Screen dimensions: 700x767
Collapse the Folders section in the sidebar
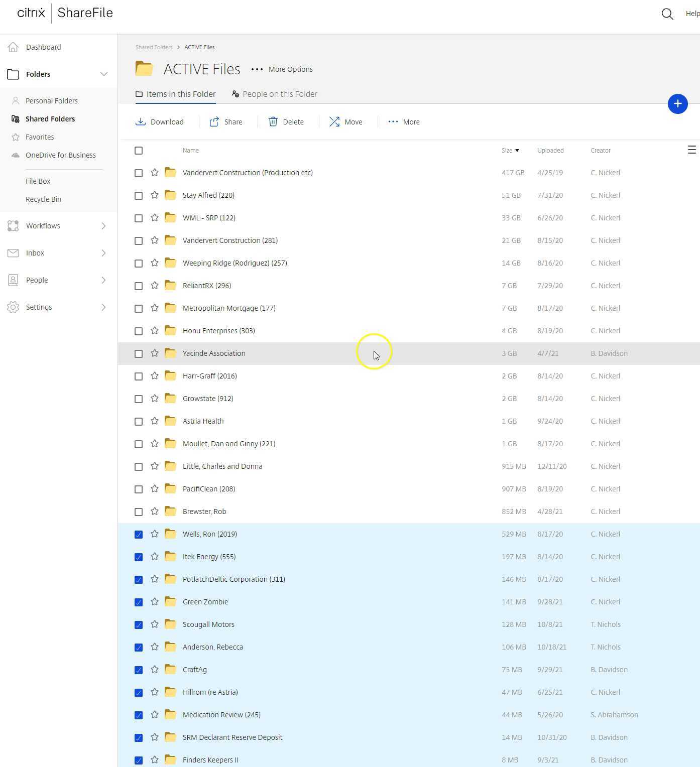click(104, 74)
